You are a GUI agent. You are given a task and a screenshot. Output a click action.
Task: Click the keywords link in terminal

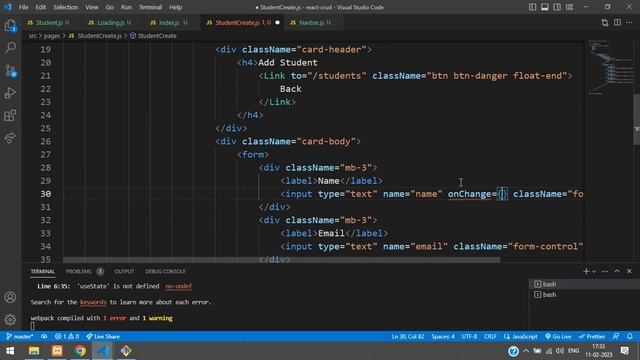(93, 302)
